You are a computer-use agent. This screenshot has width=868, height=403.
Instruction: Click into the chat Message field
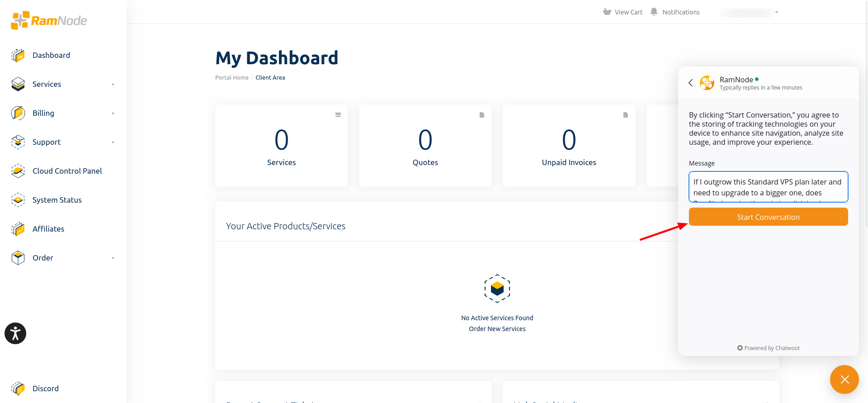point(768,187)
